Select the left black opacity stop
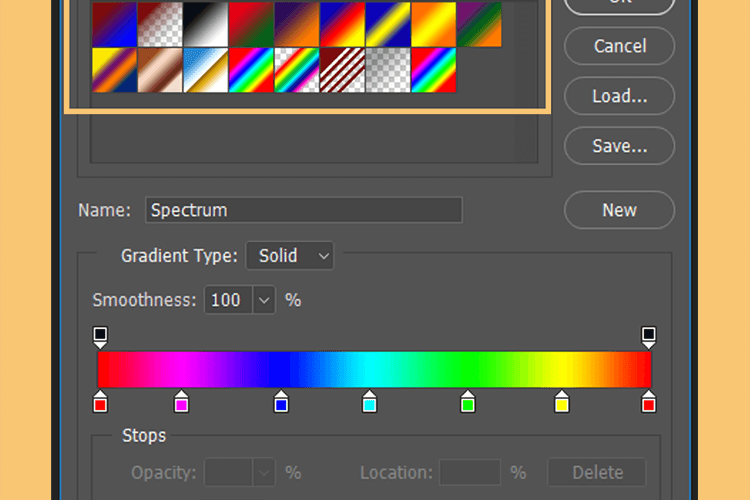Image resolution: width=750 pixels, height=500 pixels. (x=100, y=337)
